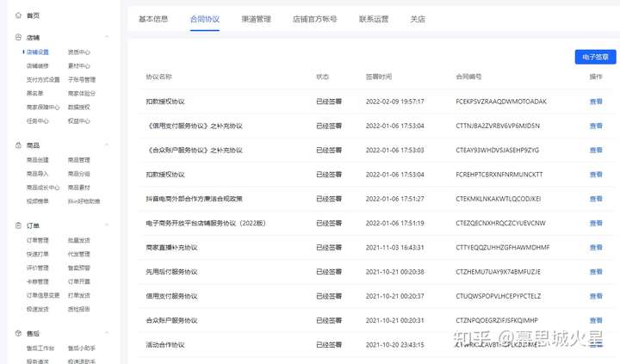The height and width of the screenshot is (364, 620).
Task: Click 查看 in the 信用支付服务协议 row
Action: tap(596, 296)
